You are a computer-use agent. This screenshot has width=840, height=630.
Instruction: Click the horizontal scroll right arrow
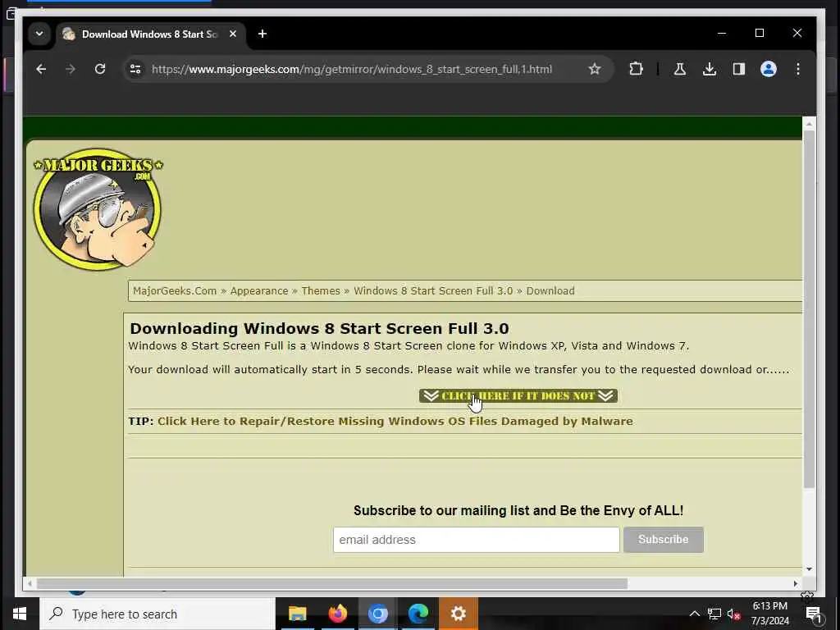(796, 583)
